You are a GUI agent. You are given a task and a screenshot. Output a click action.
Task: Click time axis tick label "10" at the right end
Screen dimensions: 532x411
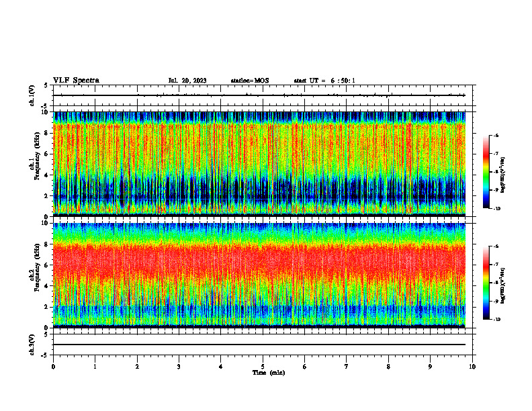(472, 367)
